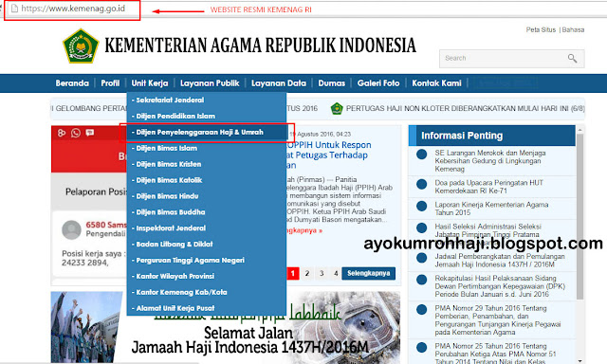
Task: Select Ditjen Bimas Katolik entry
Action: pyautogui.click(x=207, y=180)
